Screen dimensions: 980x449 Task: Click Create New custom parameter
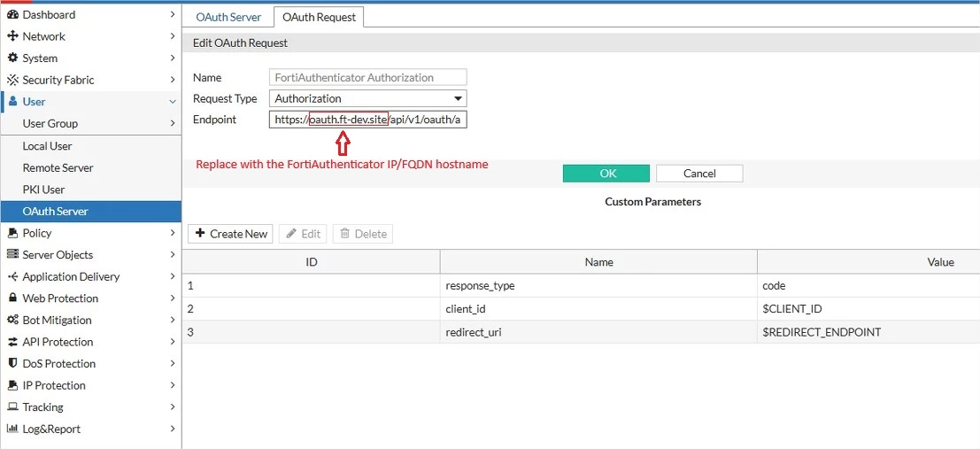point(231,234)
